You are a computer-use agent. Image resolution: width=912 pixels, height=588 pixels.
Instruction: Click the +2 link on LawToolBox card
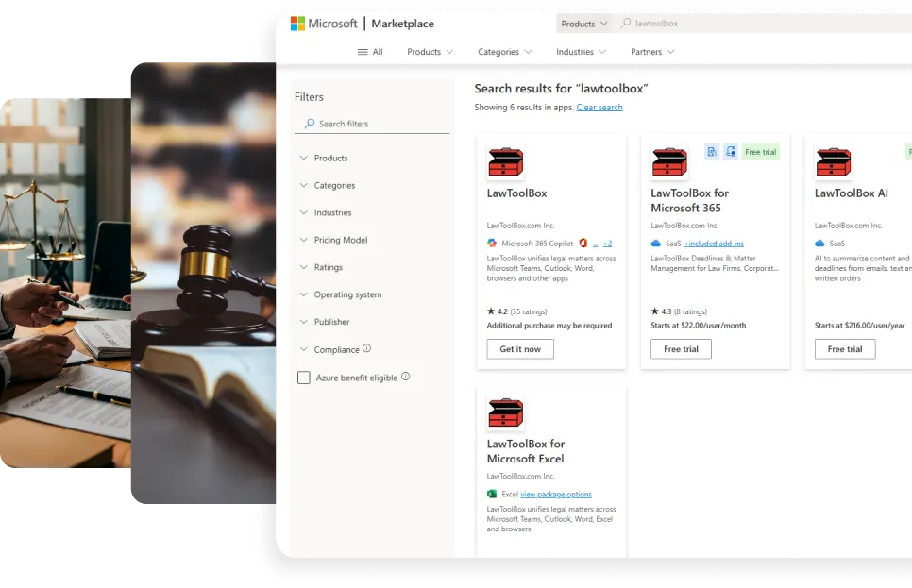coord(607,244)
